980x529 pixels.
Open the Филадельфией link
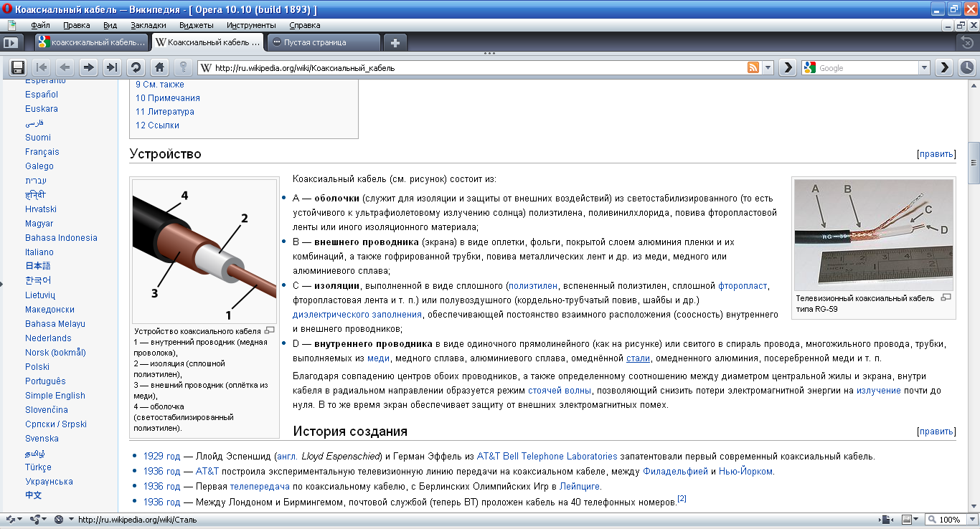pyautogui.click(x=675, y=472)
